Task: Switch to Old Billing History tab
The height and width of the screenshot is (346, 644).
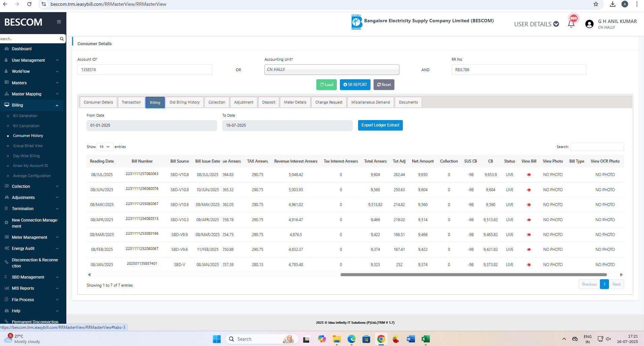Action: click(185, 102)
